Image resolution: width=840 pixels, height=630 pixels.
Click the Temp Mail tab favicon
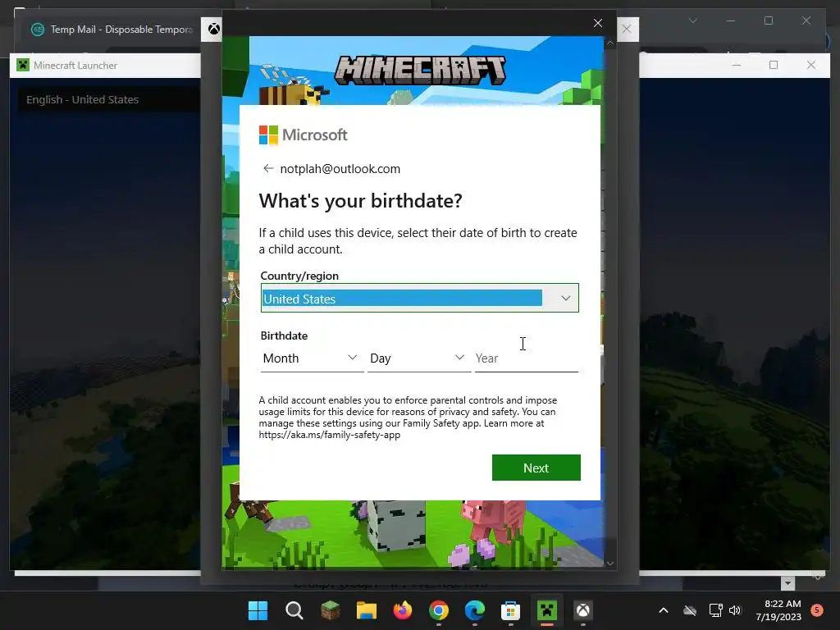[x=38, y=30]
